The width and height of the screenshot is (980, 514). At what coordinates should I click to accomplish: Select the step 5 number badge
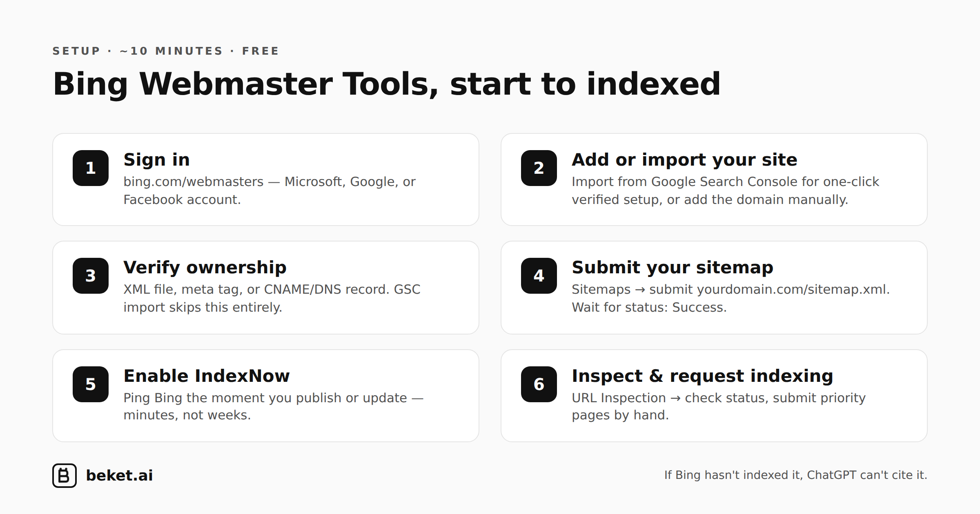coord(91,384)
